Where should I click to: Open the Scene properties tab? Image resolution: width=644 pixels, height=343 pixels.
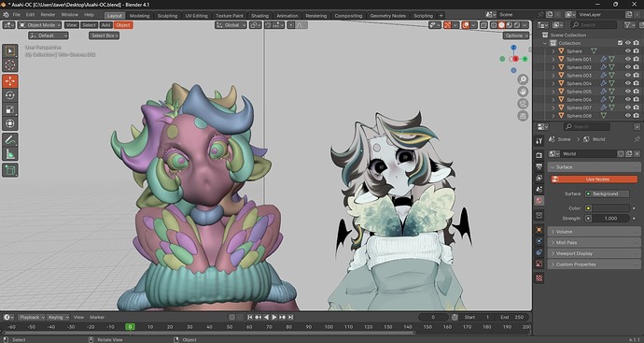click(539, 189)
